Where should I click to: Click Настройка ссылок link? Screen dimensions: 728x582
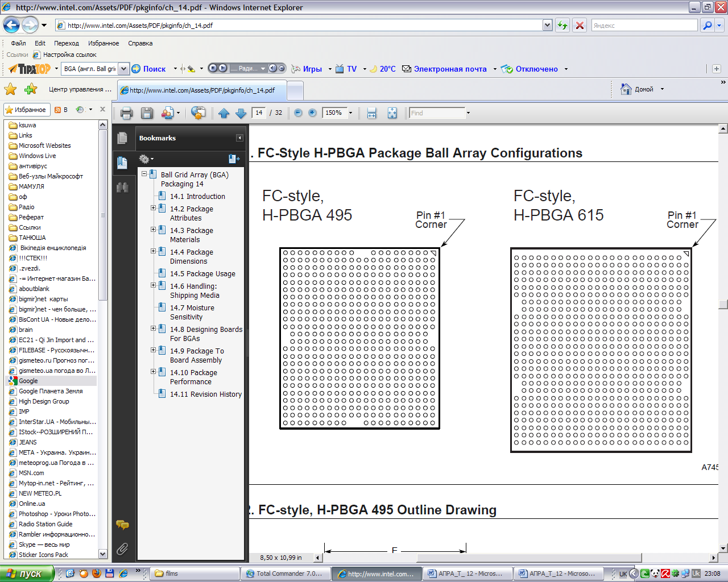(x=69, y=55)
